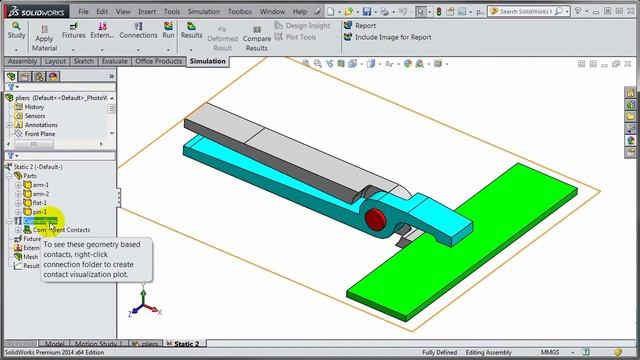The image size is (640, 360).
Task: Switch to Motion Study 1 tab
Action: [x=99, y=344]
